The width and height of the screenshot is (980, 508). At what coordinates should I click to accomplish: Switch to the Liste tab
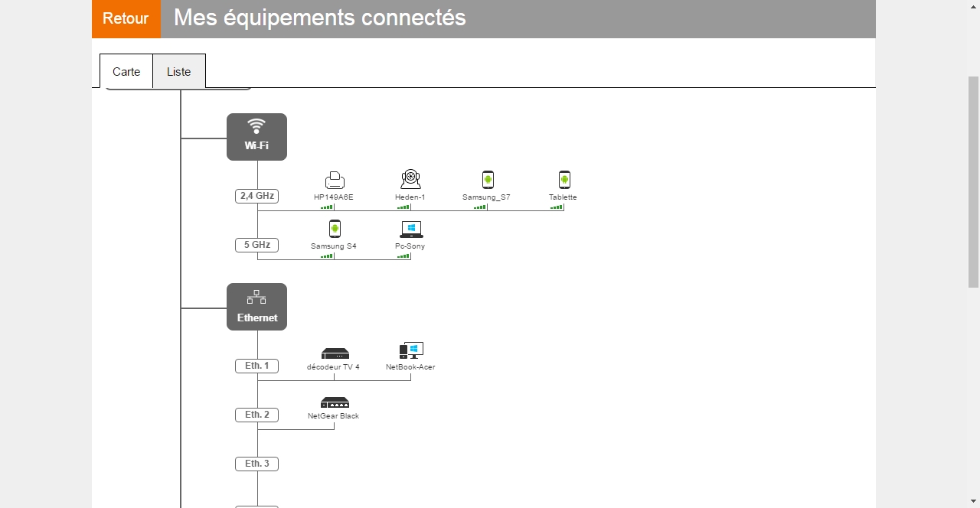(x=178, y=71)
